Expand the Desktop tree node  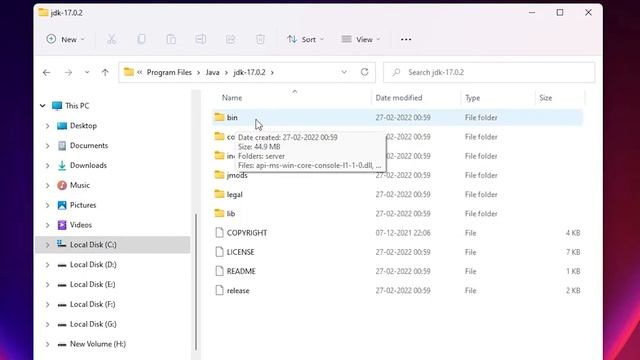click(x=47, y=126)
